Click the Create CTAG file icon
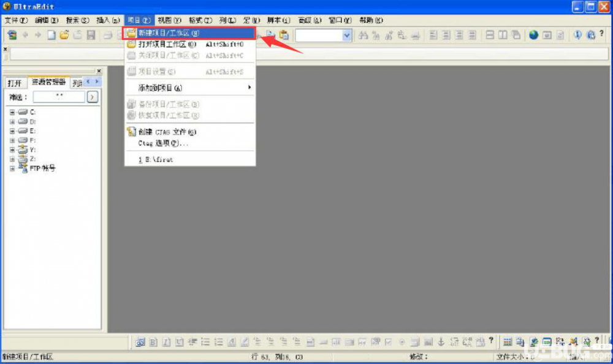This screenshot has width=613, height=364. (x=131, y=132)
